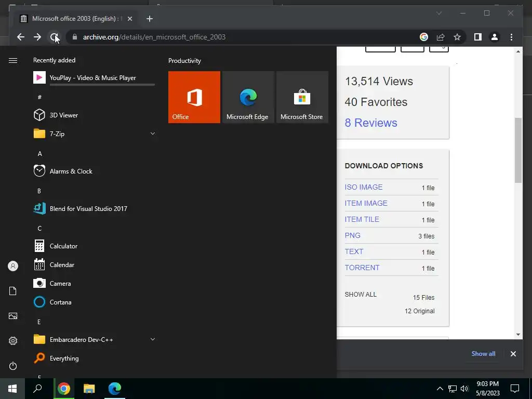This screenshot has height=399, width=532.
Task: Open the Calculator app
Action: 95,246
